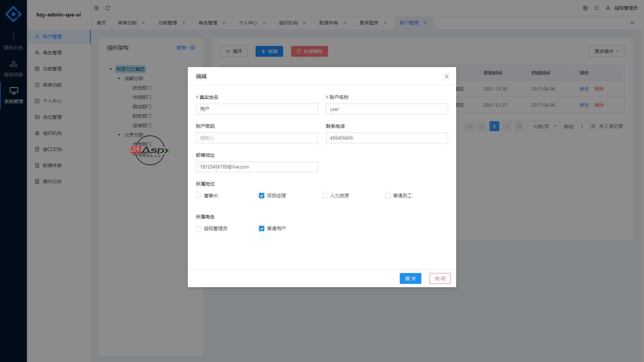Open the 更多操作 dropdown

[607, 51]
